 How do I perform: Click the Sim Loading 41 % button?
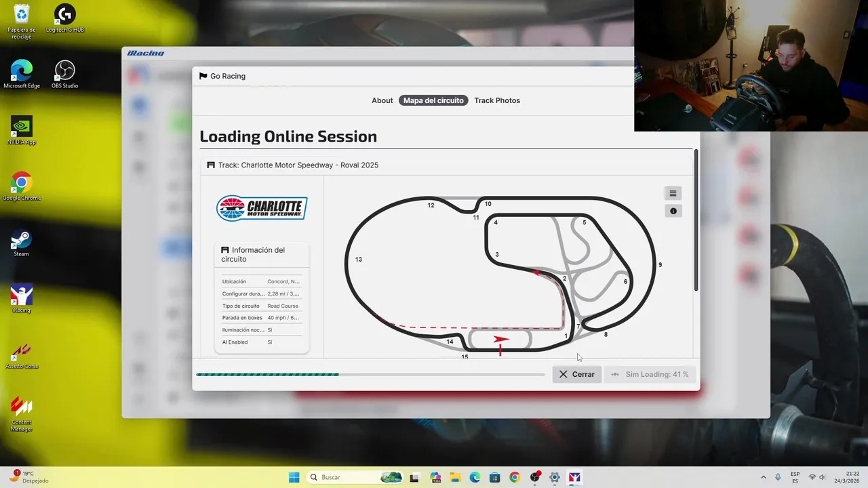tap(650, 374)
